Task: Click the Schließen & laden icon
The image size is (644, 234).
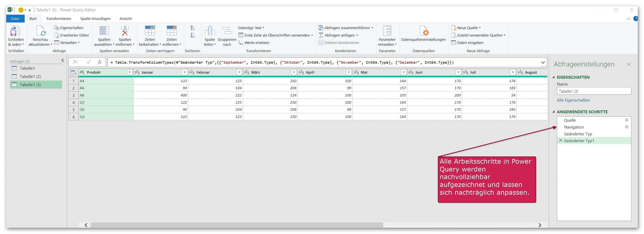Action: click(15, 31)
